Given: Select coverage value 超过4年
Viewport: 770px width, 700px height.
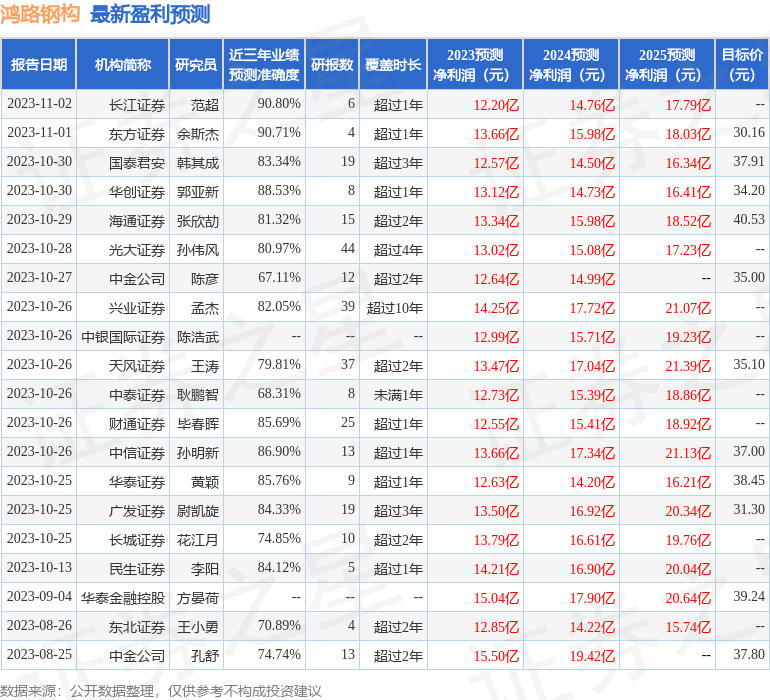Looking at the screenshot, I should coord(398,250).
